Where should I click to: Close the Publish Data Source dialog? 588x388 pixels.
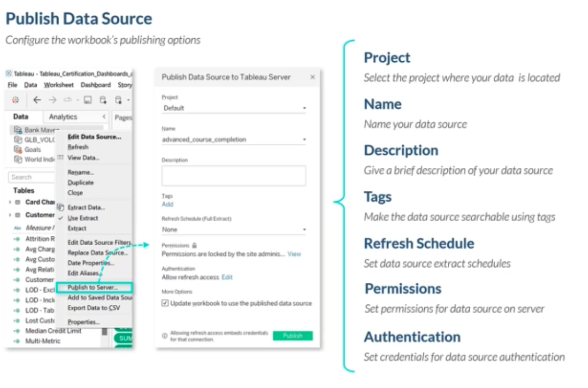coord(313,77)
